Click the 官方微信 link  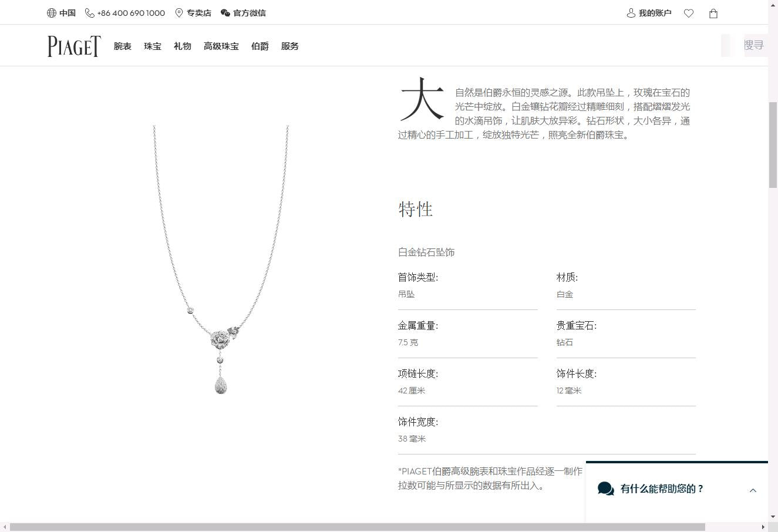click(250, 13)
